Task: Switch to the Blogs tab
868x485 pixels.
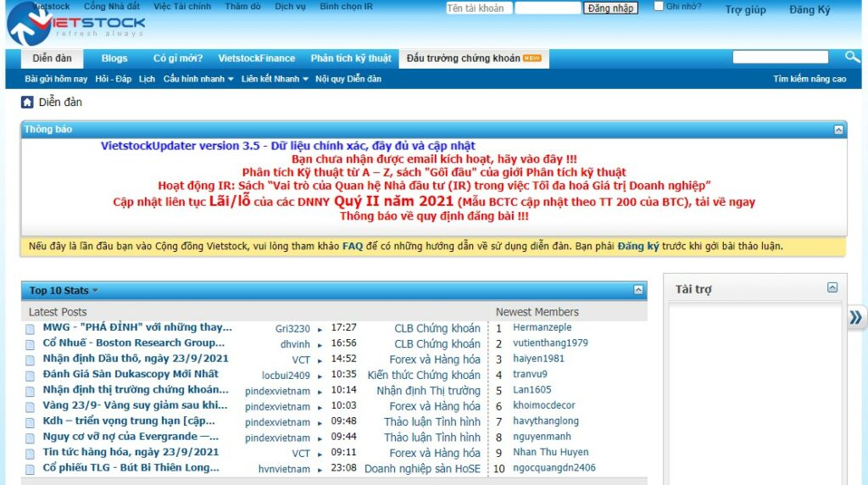Action: click(x=114, y=59)
